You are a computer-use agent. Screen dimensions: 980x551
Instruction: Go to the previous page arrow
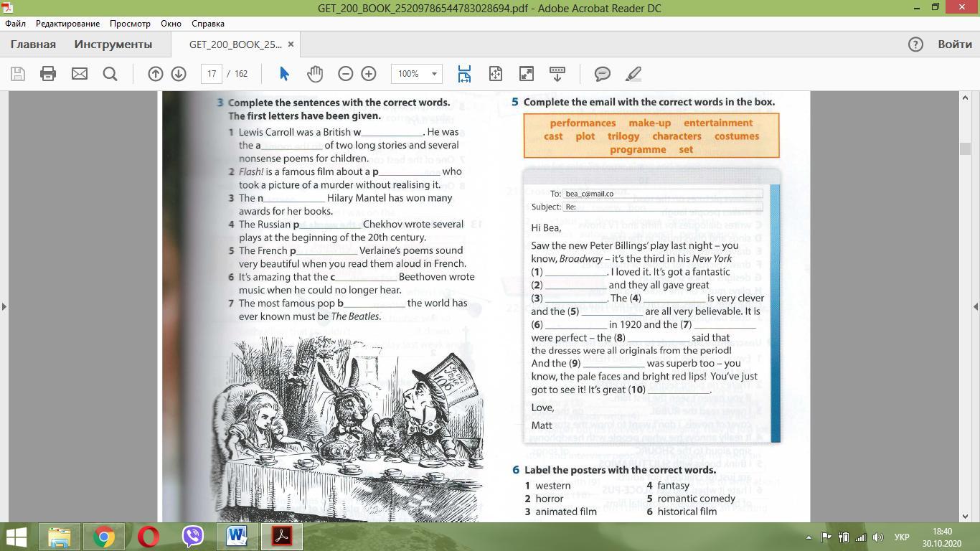click(156, 74)
